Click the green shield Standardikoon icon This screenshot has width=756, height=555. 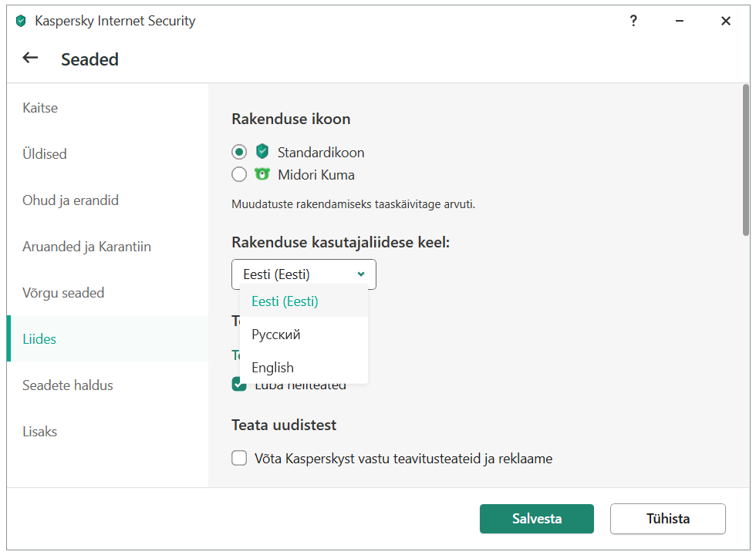click(x=262, y=151)
